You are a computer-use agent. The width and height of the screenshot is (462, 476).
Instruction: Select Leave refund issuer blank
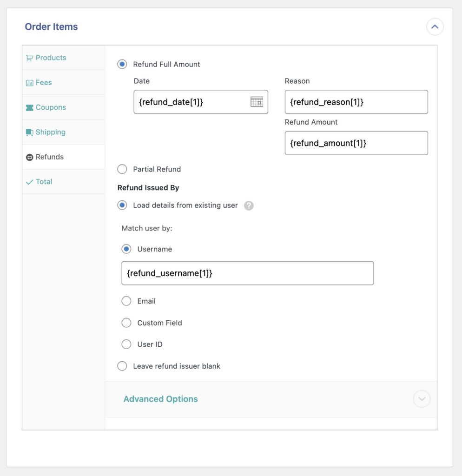coord(122,366)
